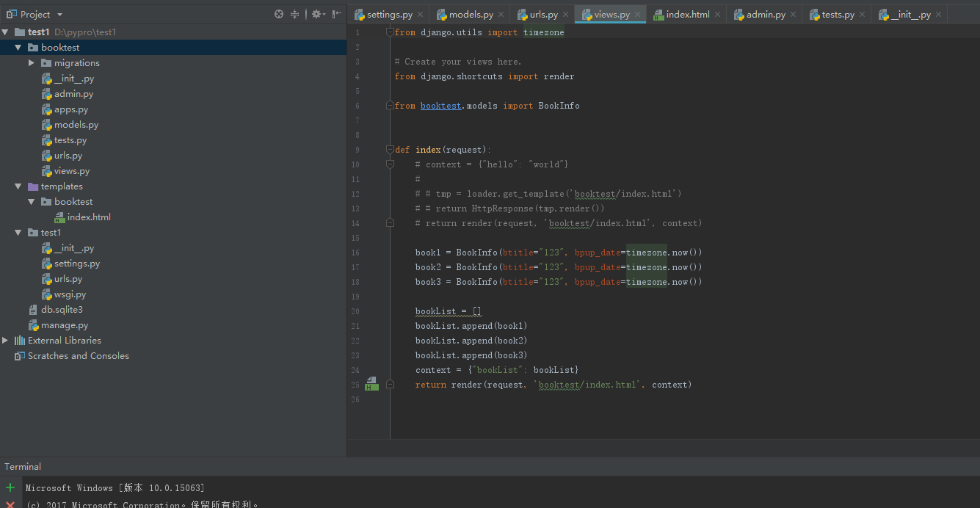Collapse the booktest folder arrow under templates
Screen dimensions: 980x508
click(x=32, y=202)
